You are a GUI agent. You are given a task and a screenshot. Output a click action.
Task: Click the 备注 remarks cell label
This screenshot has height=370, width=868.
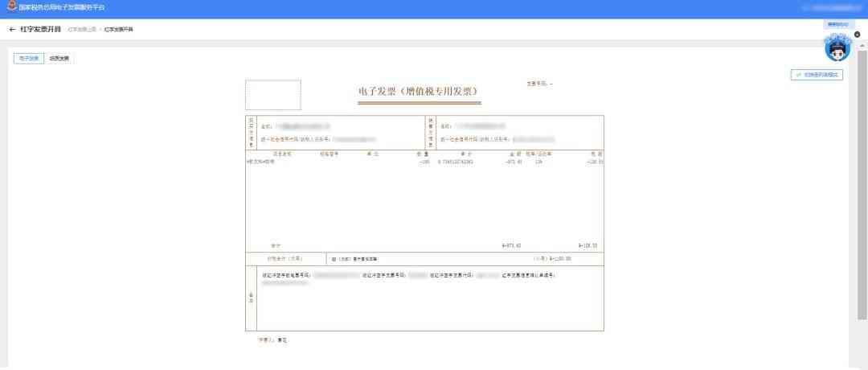[252, 298]
